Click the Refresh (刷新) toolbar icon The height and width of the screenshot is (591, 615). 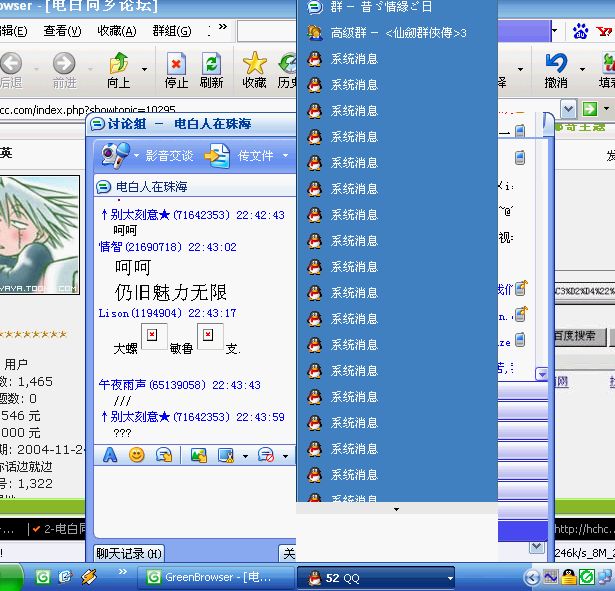click(x=211, y=69)
